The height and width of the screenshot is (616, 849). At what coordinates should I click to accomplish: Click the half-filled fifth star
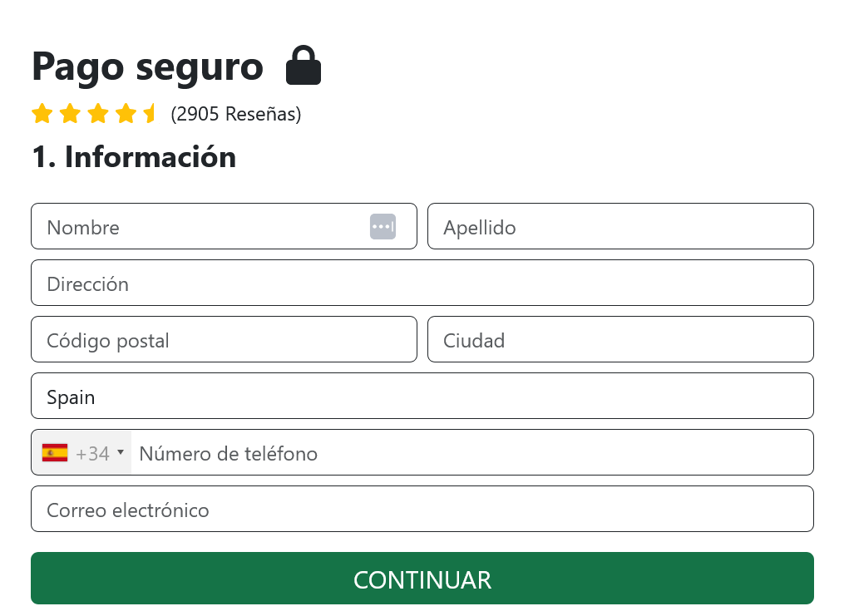(x=151, y=113)
